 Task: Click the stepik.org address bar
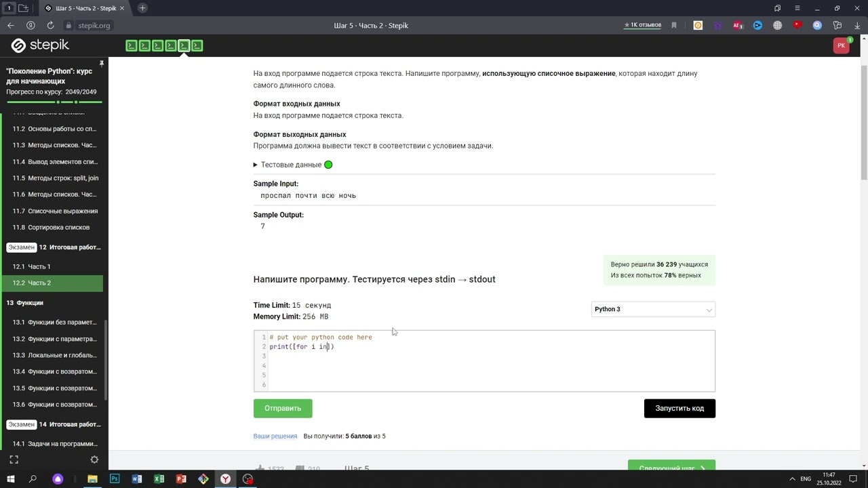coord(94,25)
